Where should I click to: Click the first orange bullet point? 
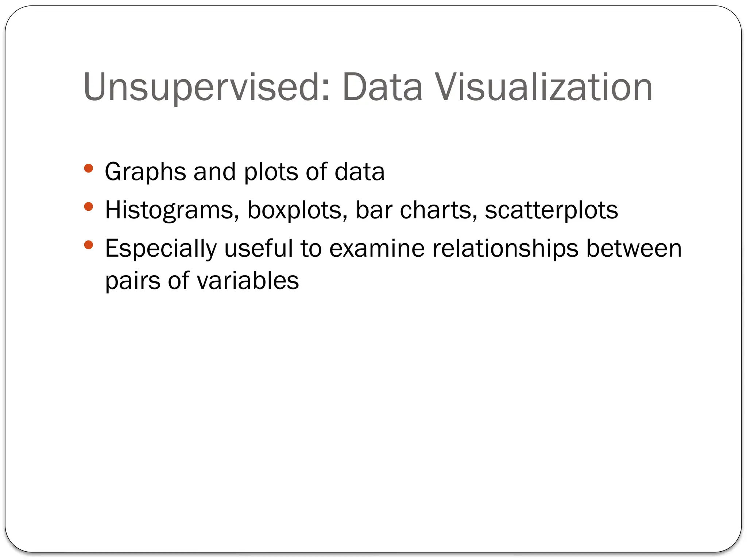pyautogui.click(x=89, y=168)
